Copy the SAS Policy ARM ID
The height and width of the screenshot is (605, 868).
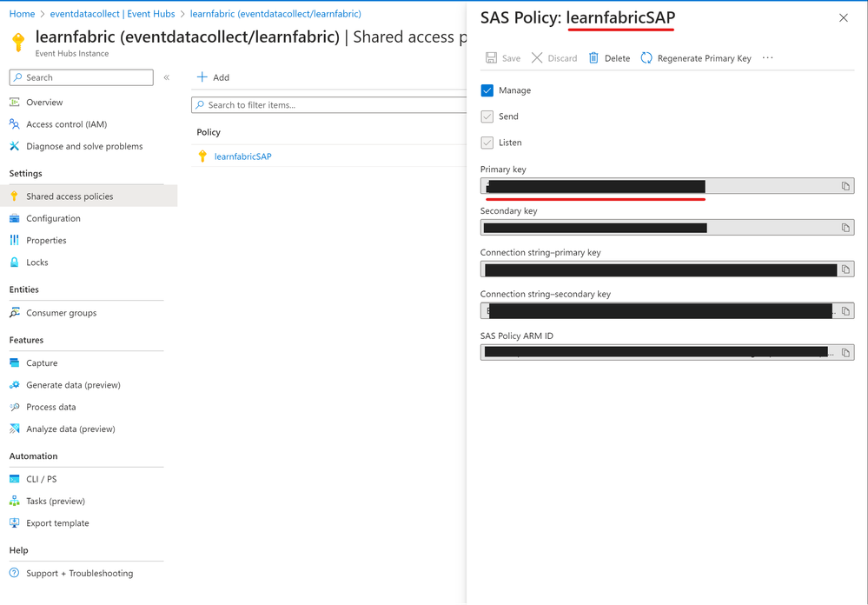click(845, 352)
